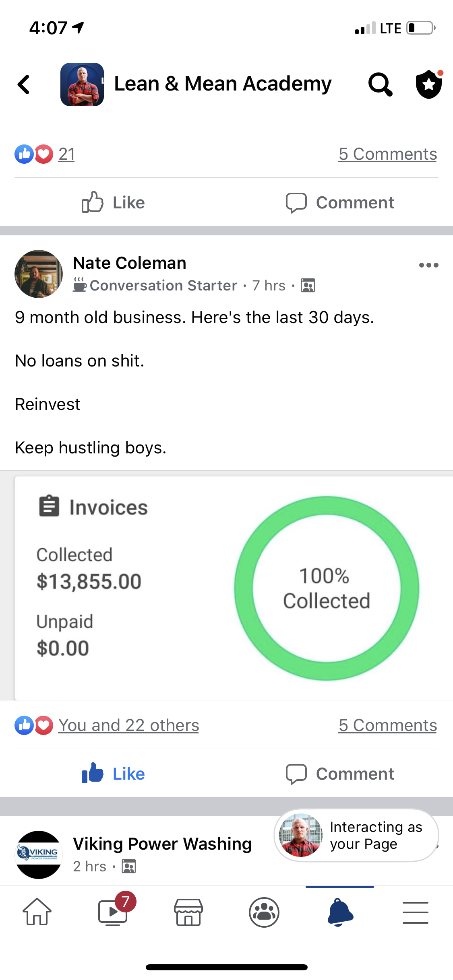
Task: Open the Watch videos tab
Action: (x=114, y=912)
